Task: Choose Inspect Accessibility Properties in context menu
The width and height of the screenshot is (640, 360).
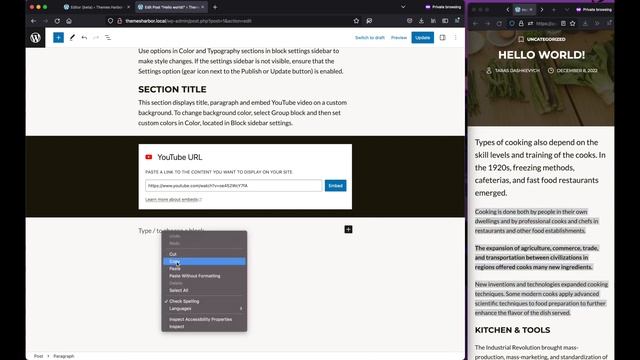Action: coord(204,319)
